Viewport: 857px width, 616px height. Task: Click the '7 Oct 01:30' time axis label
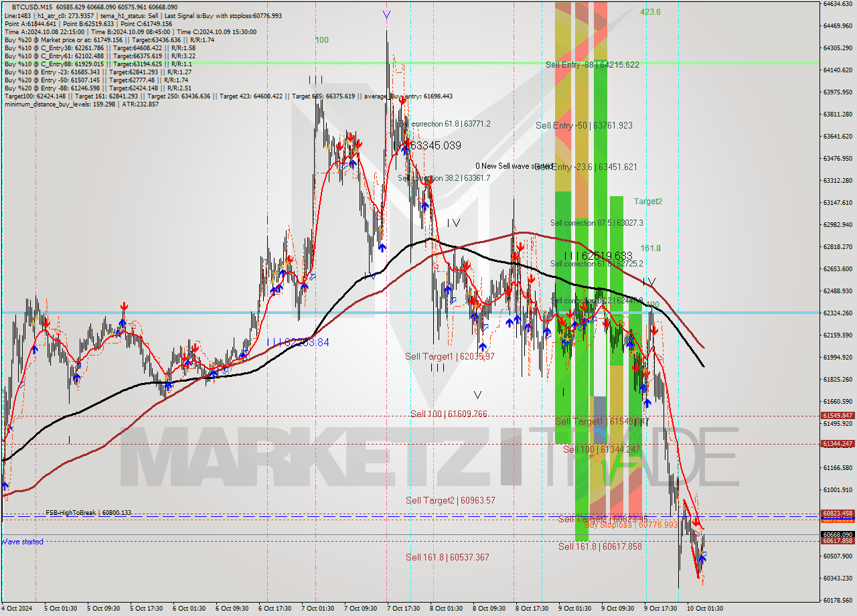click(x=319, y=609)
